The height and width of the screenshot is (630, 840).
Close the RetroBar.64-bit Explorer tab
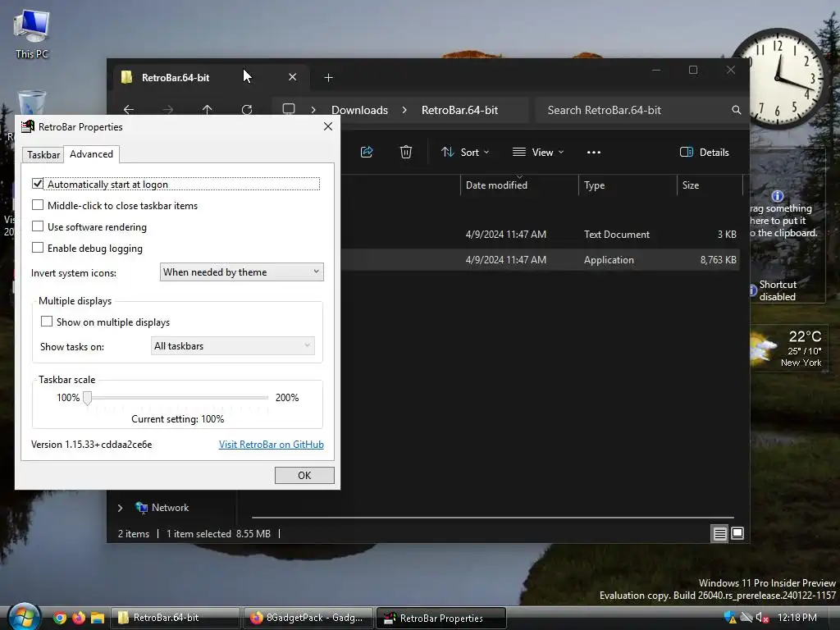[x=293, y=77]
